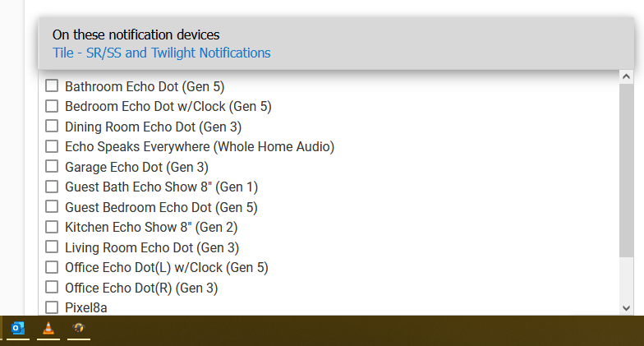Tick Echo Speaks Everywhere (Whole Home Audio)
644x346 pixels.
point(52,146)
